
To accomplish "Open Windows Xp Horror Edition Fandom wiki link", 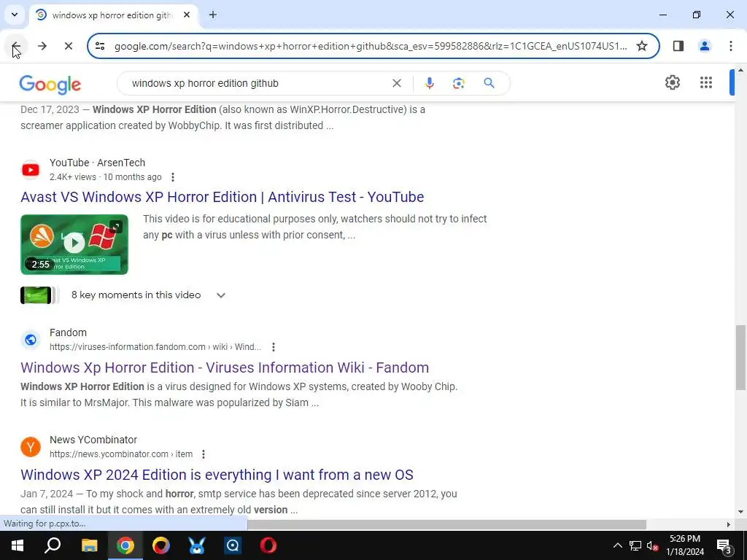I will coord(225,367).
